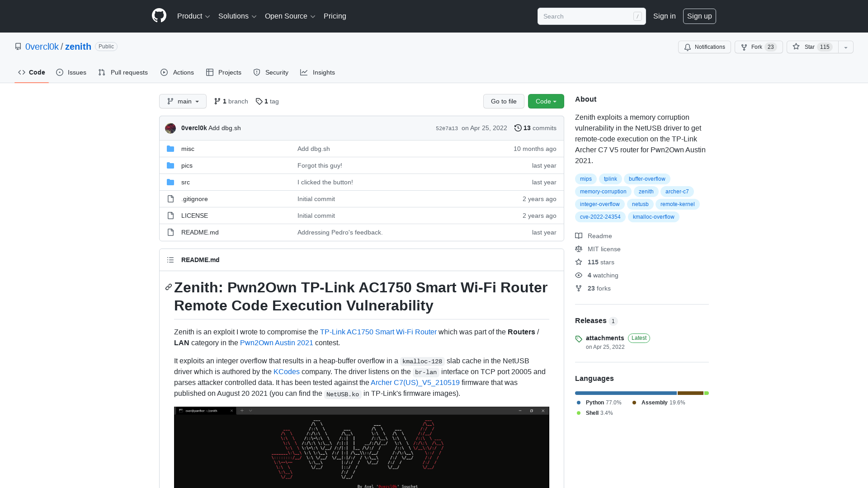Screen dimensions: 868x488
Task: Expand the Solutions menu
Action: pyautogui.click(x=237, y=16)
